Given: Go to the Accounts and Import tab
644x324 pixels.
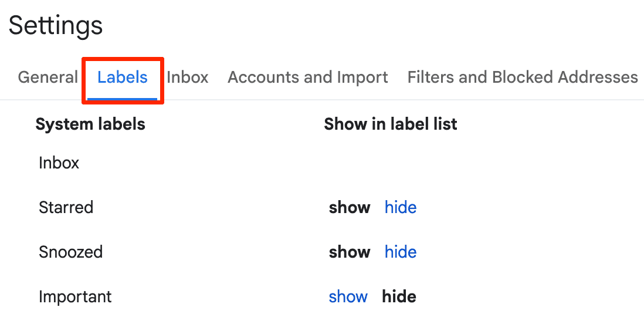Looking at the screenshot, I should [308, 77].
